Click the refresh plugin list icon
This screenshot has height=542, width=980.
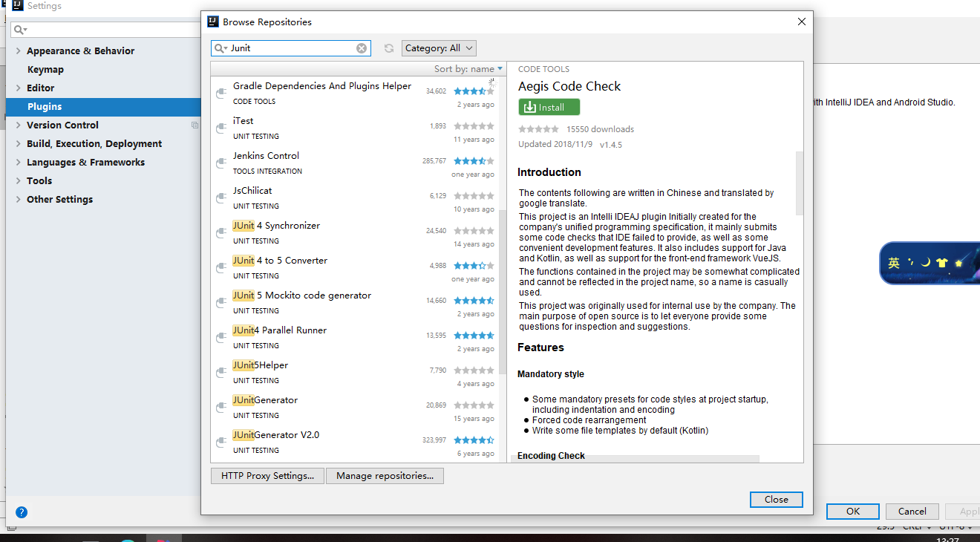point(389,48)
